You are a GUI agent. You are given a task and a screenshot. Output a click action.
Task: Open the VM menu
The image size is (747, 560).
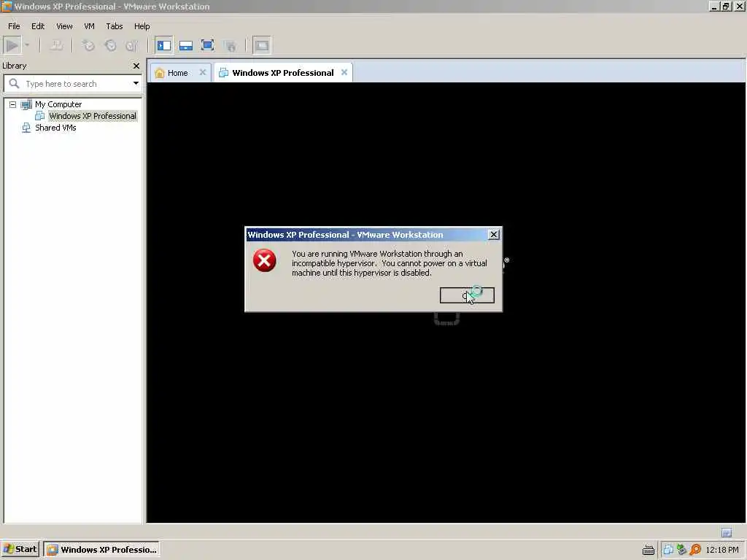(89, 26)
